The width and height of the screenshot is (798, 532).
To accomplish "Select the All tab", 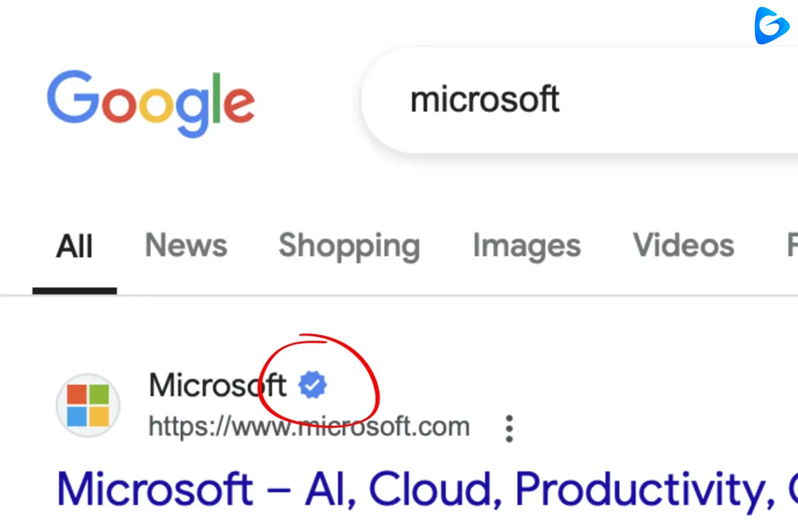I will pos(74,246).
